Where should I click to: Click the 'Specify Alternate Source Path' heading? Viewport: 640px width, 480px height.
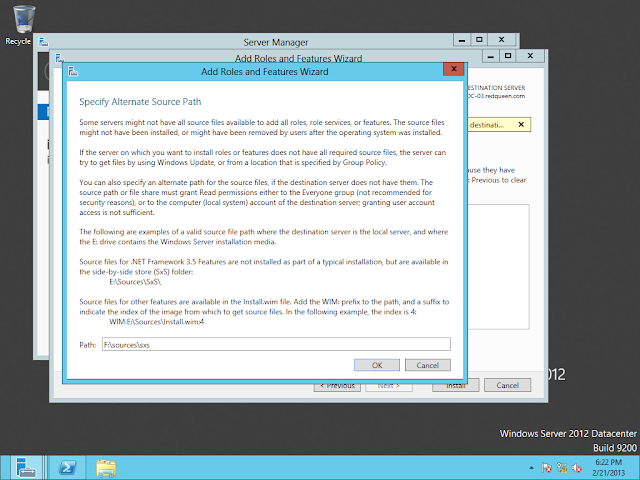click(x=140, y=102)
